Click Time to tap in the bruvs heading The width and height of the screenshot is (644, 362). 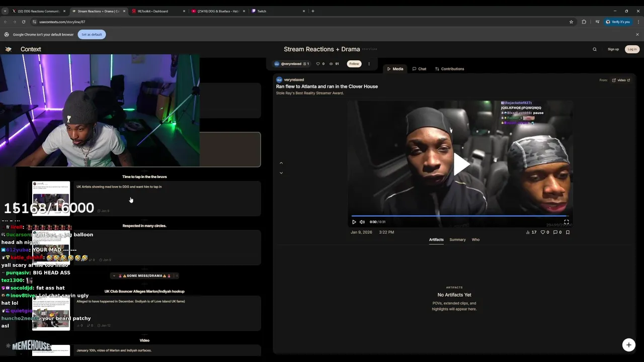(x=144, y=177)
